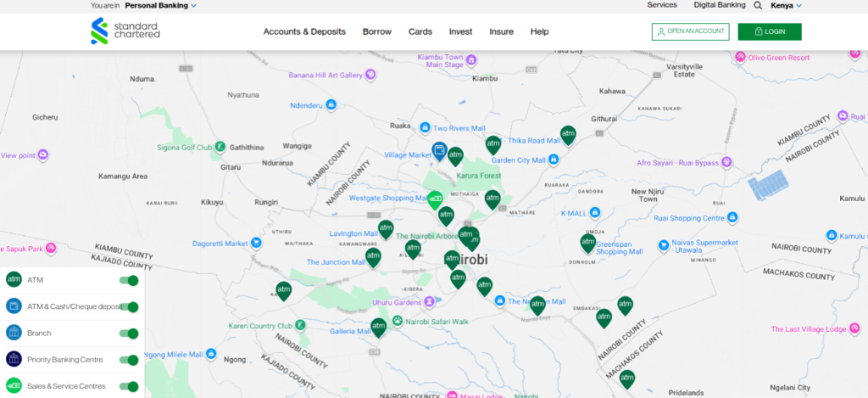Click the ATM marker next to Galleria Mall

[378, 327]
